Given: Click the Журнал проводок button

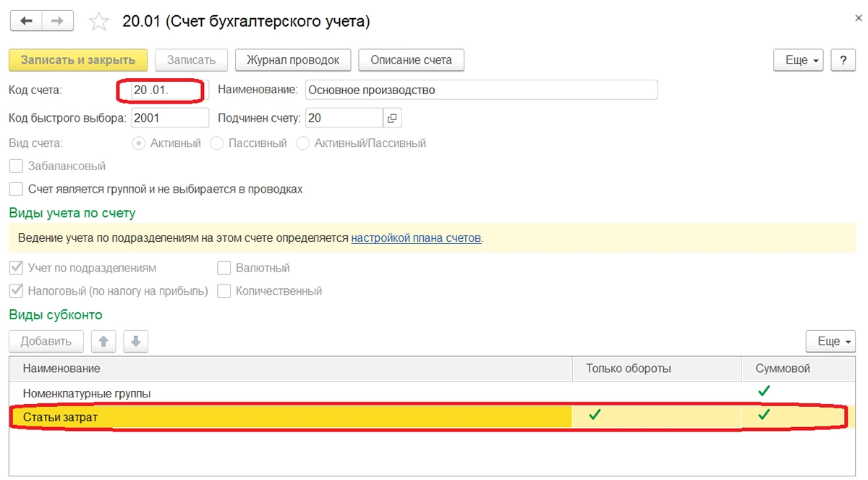Looking at the screenshot, I should [x=293, y=60].
